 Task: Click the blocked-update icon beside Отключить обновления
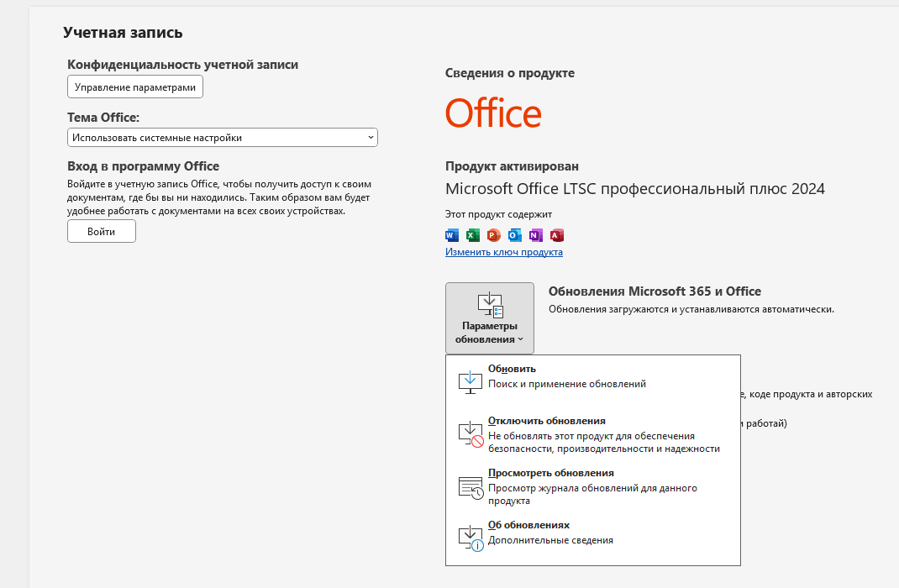pyautogui.click(x=471, y=433)
